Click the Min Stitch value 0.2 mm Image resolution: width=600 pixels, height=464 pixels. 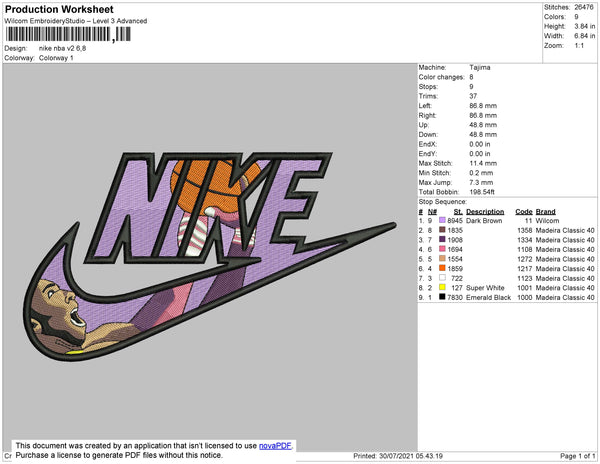point(481,173)
